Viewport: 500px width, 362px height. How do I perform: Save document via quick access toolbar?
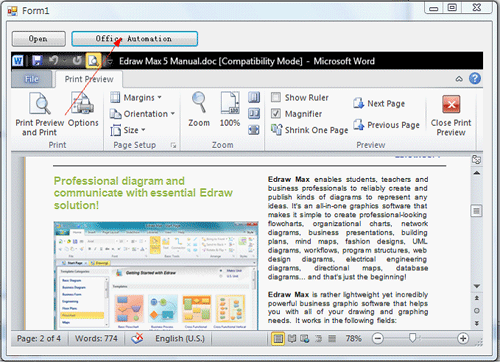pos(37,61)
